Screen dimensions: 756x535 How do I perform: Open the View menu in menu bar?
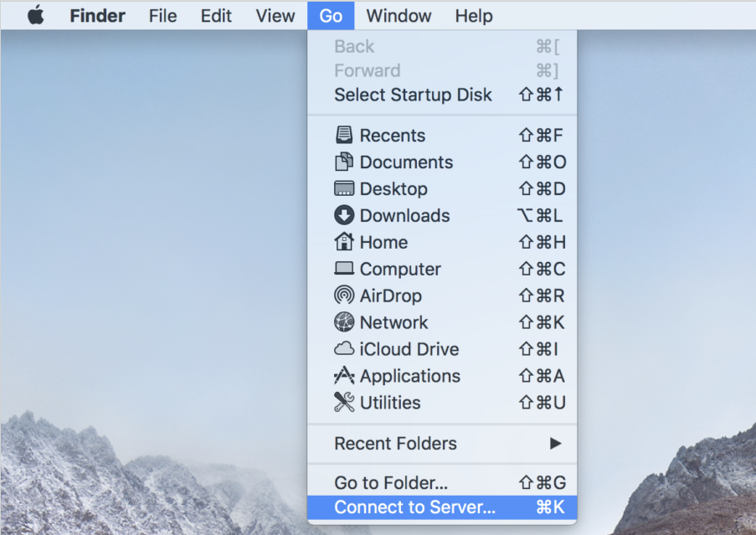pyautogui.click(x=275, y=16)
